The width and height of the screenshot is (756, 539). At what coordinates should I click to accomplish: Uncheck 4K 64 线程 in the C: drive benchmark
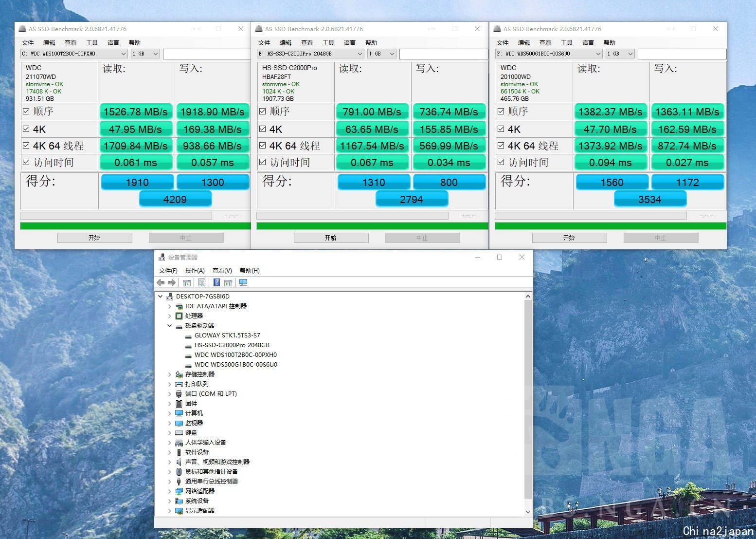26,145
